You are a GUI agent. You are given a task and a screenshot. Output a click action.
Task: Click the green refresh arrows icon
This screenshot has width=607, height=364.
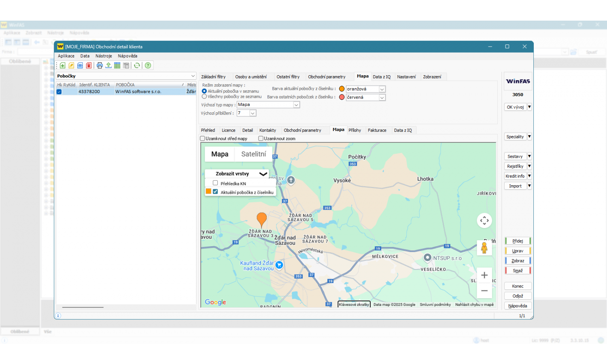pyautogui.click(x=137, y=66)
